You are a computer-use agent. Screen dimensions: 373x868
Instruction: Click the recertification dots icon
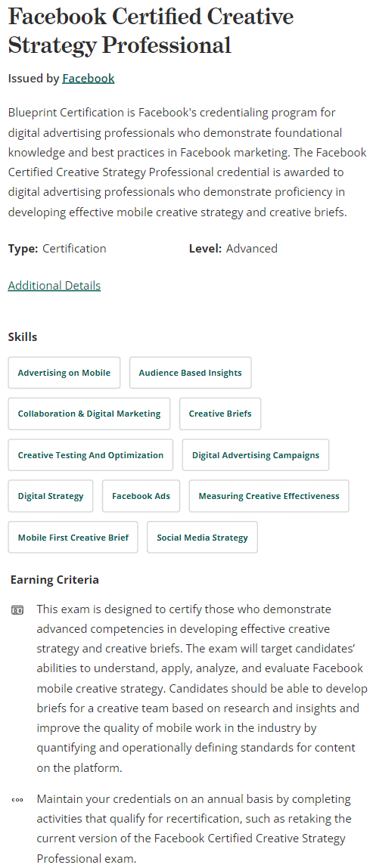17,800
